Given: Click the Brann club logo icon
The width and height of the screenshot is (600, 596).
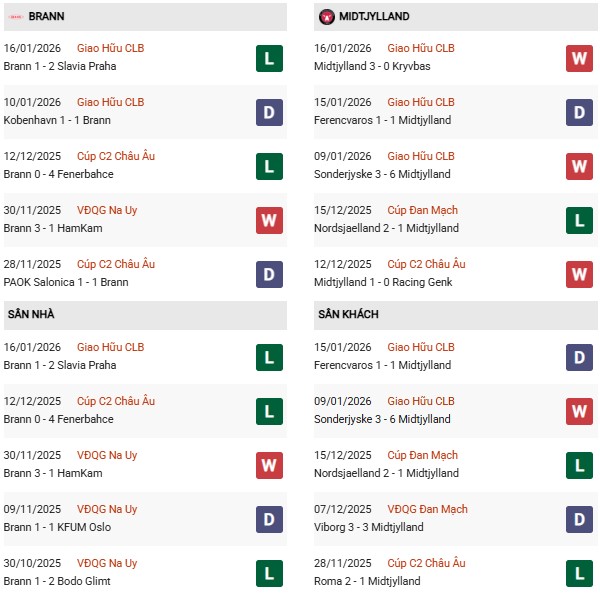Looking at the screenshot, I should pos(14,17).
